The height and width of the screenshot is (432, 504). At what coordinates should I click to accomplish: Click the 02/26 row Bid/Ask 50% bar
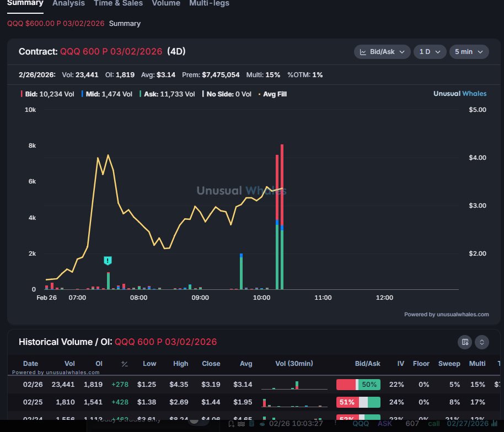tap(358, 385)
